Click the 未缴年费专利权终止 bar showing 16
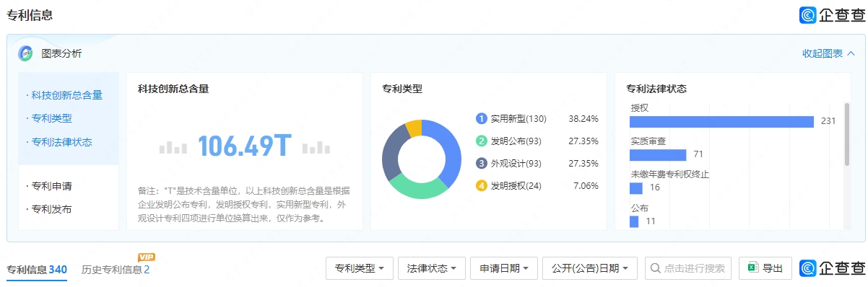Screen dimensions: 868x287 tap(636, 188)
